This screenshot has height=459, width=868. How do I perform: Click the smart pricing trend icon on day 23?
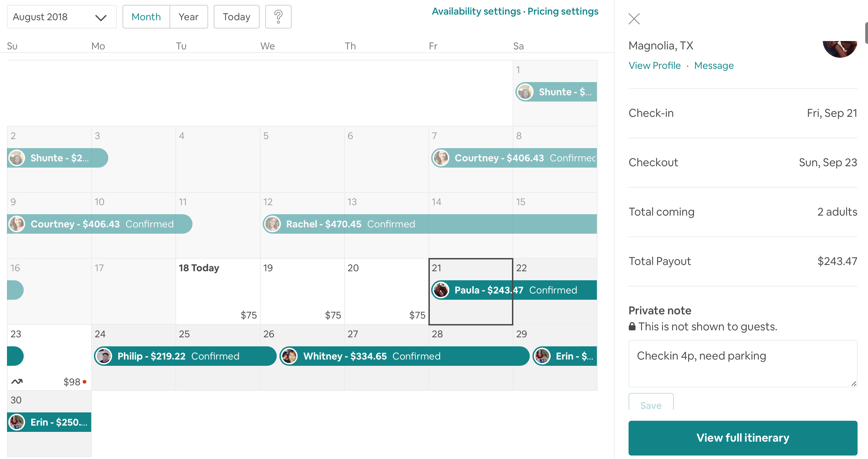point(17,381)
